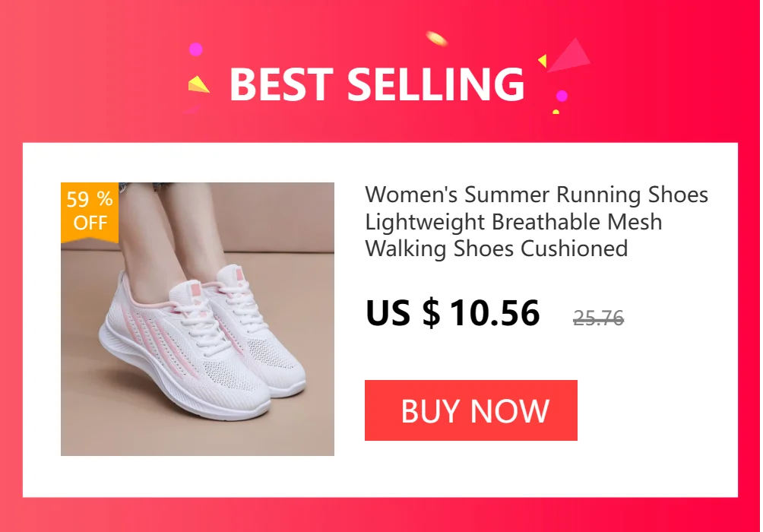Click the OFF label on orange ribbon

click(x=90, y=223)
